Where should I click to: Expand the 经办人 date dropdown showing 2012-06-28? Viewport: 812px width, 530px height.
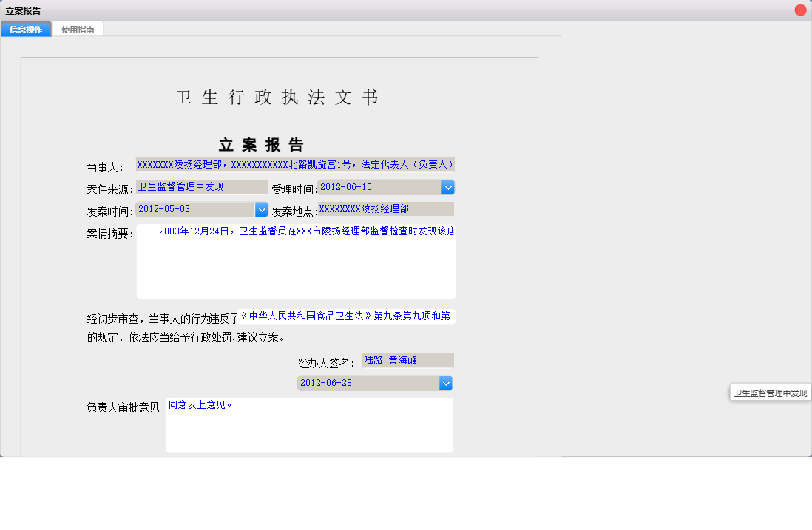(x=447, y=383)
